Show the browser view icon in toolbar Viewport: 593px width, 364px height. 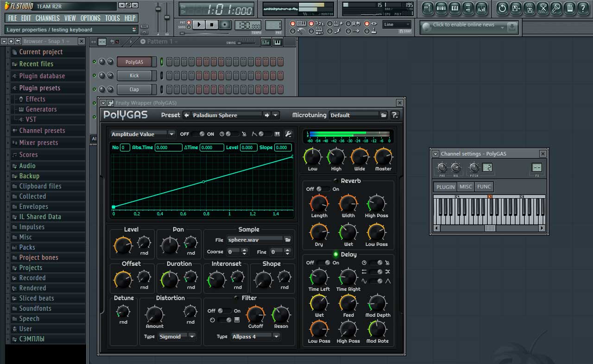tap(468, 8)
